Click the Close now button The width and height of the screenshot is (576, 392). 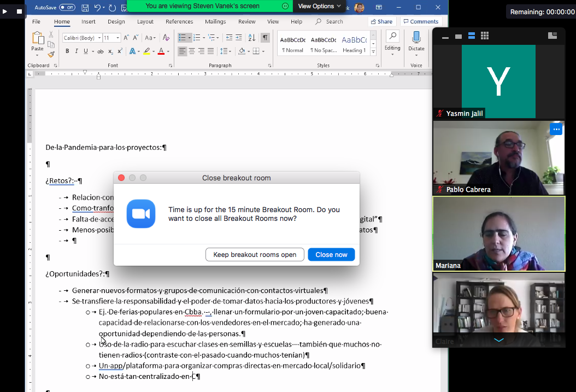coord(331,255)
